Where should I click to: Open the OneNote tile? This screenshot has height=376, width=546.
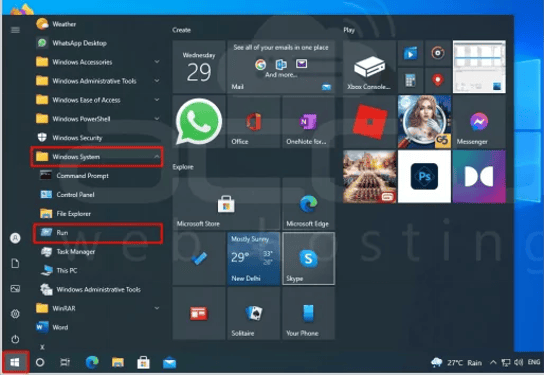(309, 122)
